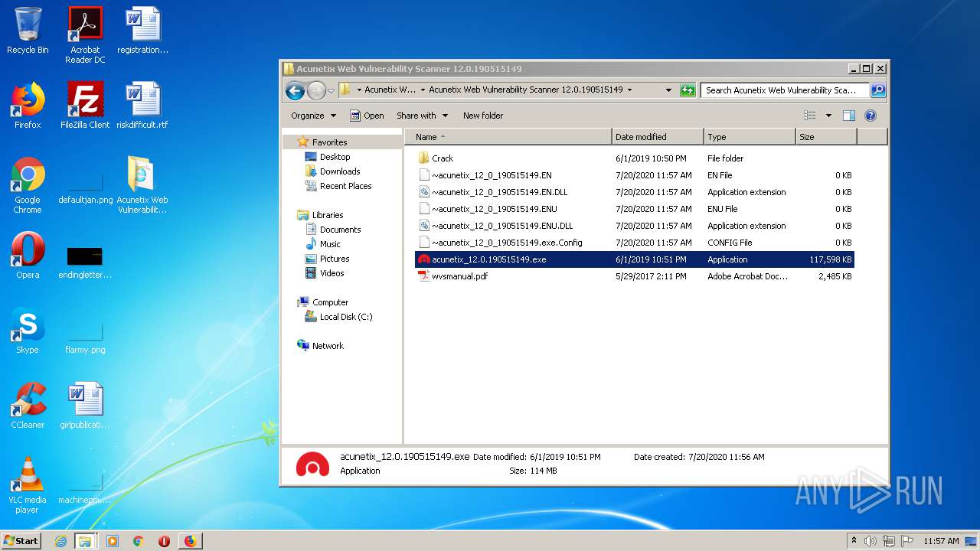Open FileZilla Client desktop shortcut

pyautogui.click(x=85, y=106)
